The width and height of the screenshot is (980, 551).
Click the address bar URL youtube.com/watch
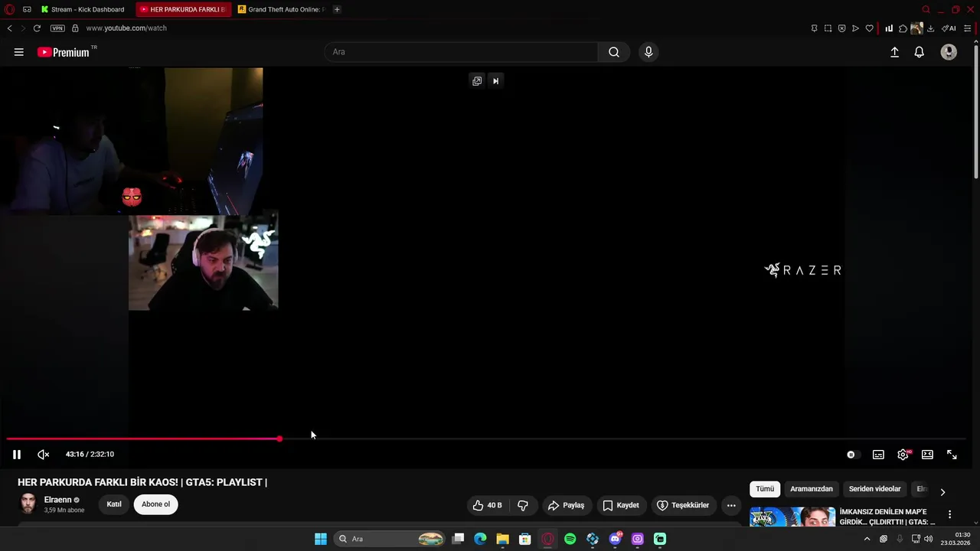click(x=126, y=28)
